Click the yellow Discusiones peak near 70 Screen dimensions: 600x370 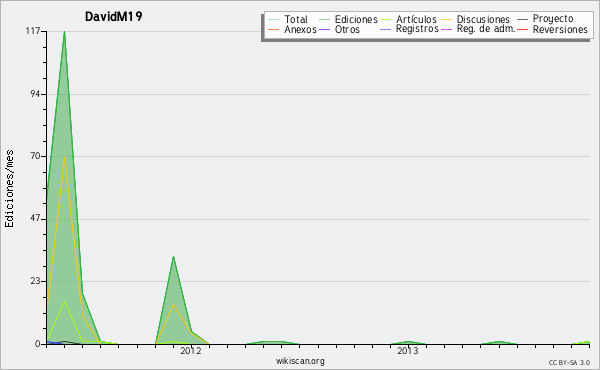[x=64, y=157]
